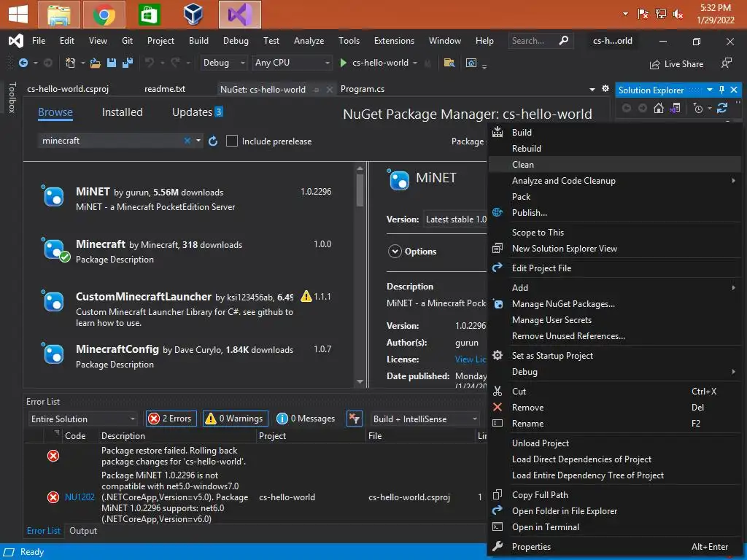Viewport: 747px width, 560px height.
Task: Choose Manage NuGet Packages... in context menu
Action: coord(615,304)
